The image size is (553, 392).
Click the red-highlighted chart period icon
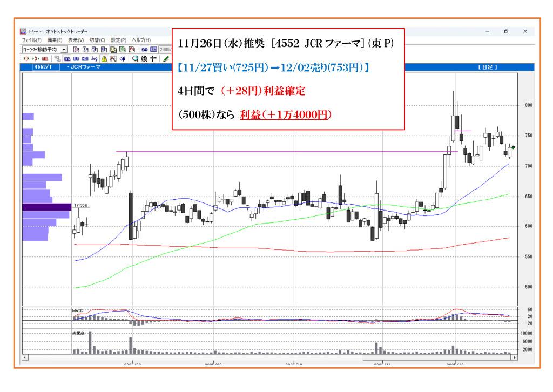tap(131, 49)
